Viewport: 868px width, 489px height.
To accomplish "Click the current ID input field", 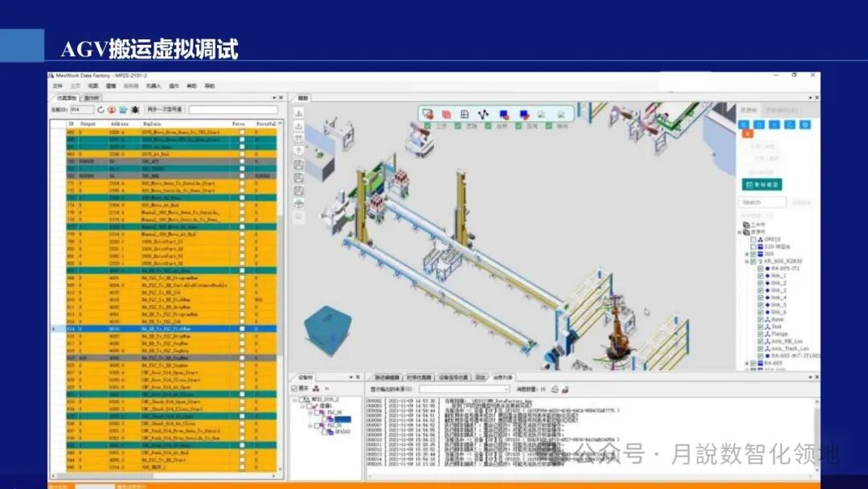I will [x=82, y=110].
